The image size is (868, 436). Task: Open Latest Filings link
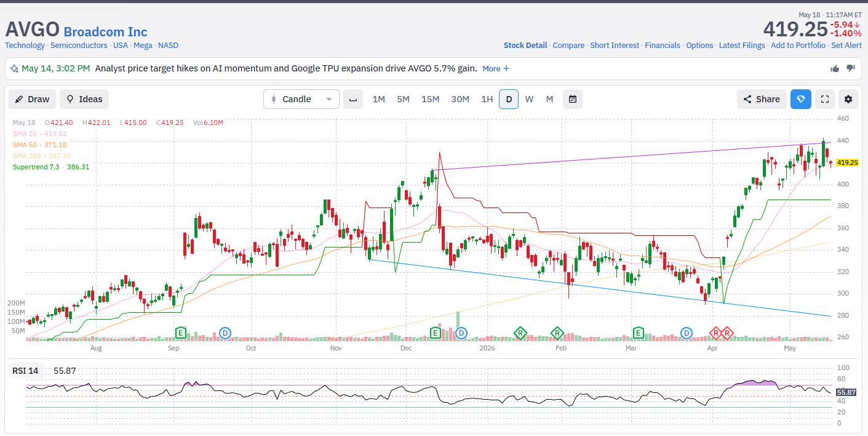point(742,46)
